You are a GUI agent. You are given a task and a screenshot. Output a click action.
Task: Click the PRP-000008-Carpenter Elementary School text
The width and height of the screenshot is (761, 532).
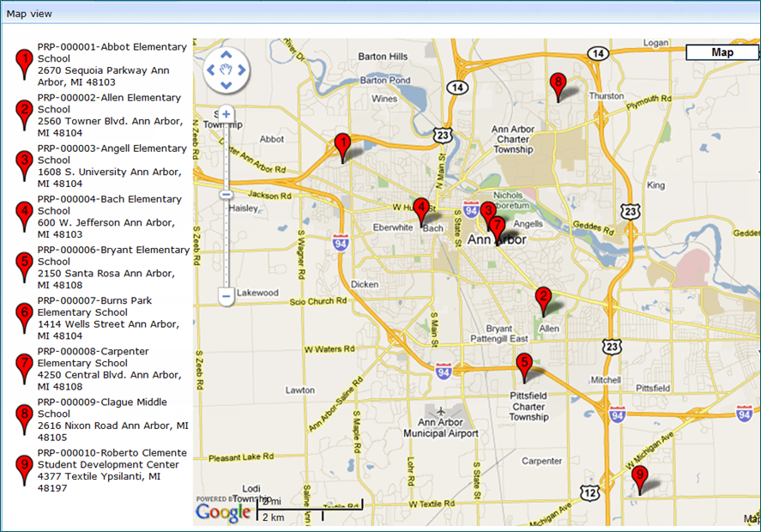click(94, 357)
